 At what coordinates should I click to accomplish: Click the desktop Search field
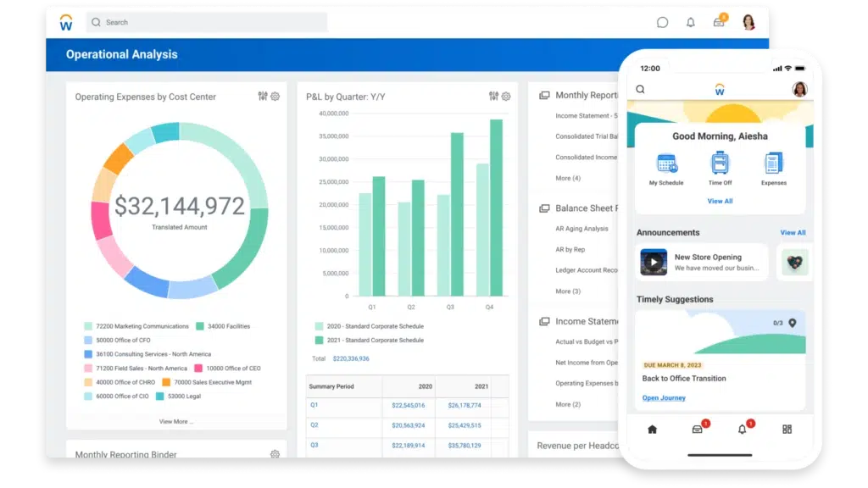206,22
